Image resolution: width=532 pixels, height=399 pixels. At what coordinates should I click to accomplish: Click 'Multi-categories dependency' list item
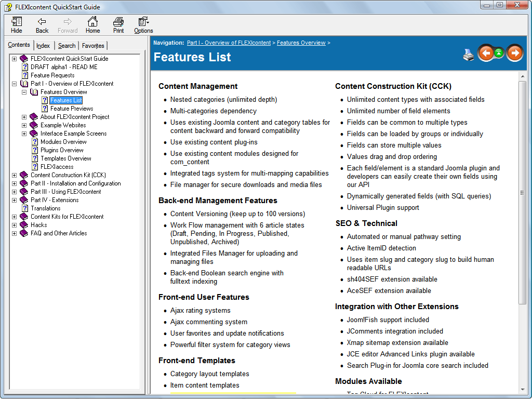pyautogui.click(x=213, y=111)
